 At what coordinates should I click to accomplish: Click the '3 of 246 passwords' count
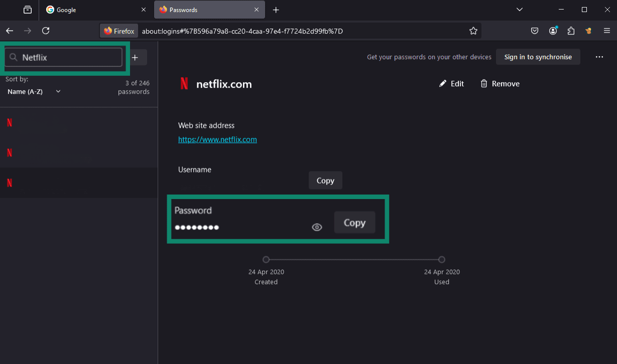click(134, 87)
